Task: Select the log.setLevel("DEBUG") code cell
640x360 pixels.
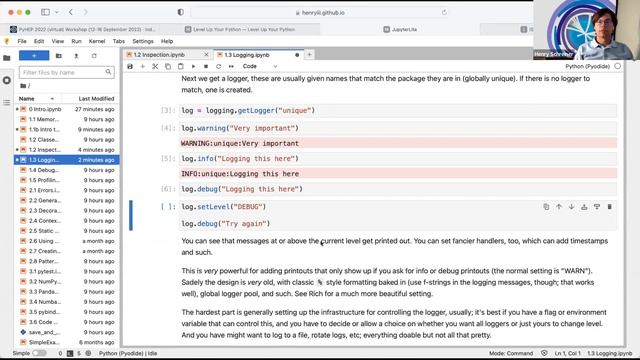Action: [x=398, y=216]
